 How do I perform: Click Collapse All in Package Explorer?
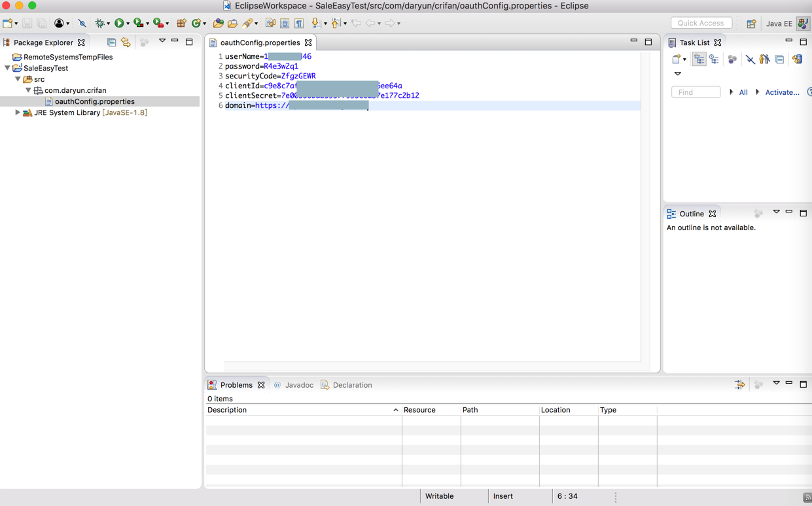[x=111, y=42]
